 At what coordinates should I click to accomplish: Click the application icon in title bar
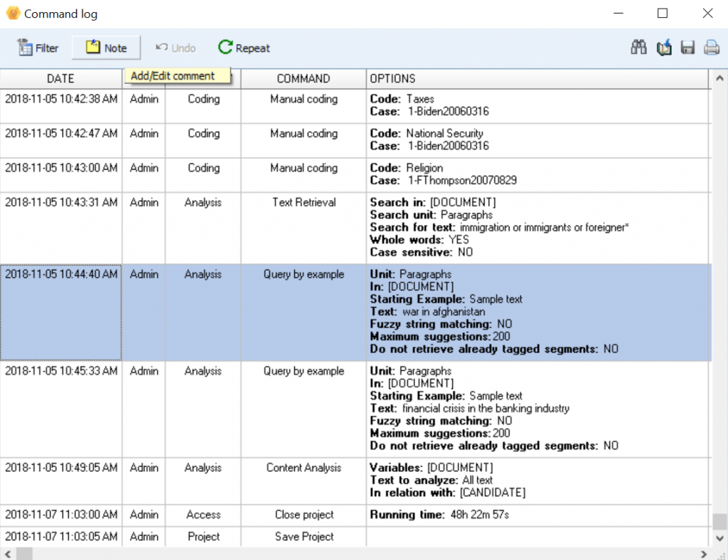[13, 13]
